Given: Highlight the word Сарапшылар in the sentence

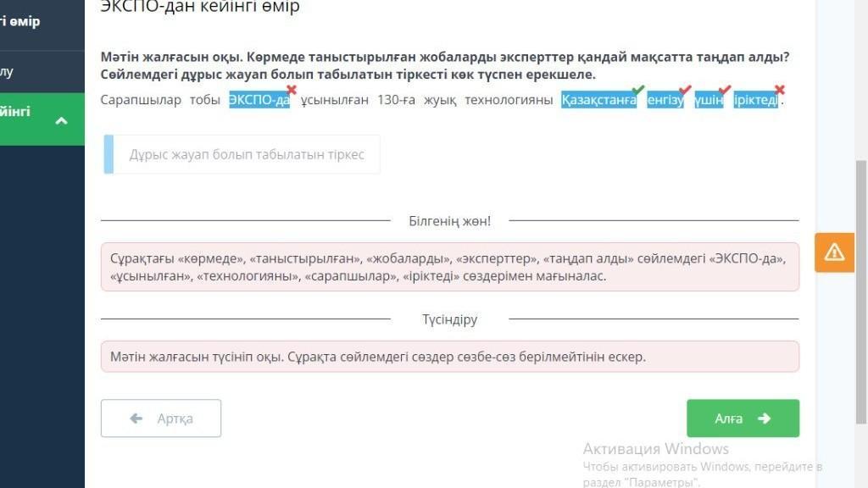Looking at the screenshot, I should [x=141, y=102].
